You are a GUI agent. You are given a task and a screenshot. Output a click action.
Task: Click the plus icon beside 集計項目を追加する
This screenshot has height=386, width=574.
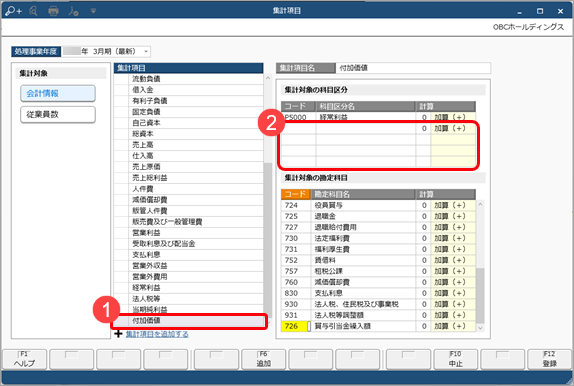(118, 334)
